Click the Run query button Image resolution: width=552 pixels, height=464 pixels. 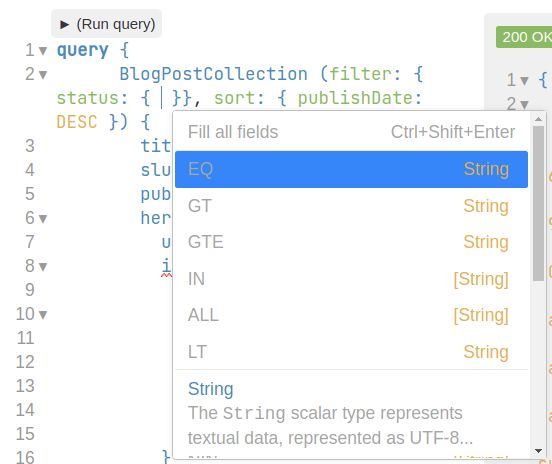pos(107,24)
